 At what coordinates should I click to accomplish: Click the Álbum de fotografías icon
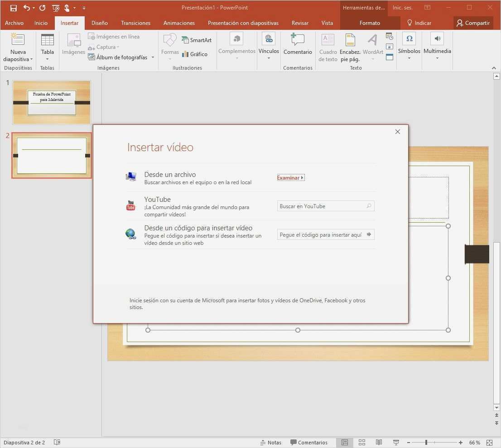[92, 57]
